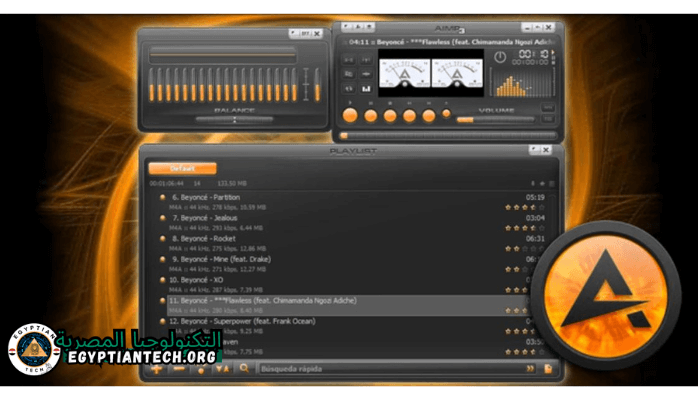The width and height of the screenshot is (698, 400).
Task: Click the upper small button right of VOLUME
Action: 548,107
